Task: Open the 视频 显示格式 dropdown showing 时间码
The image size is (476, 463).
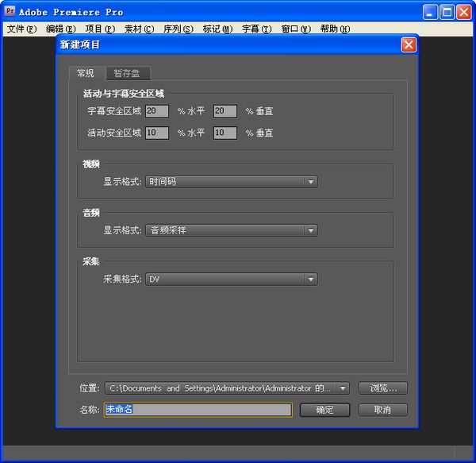Action: tap(232, 182)
